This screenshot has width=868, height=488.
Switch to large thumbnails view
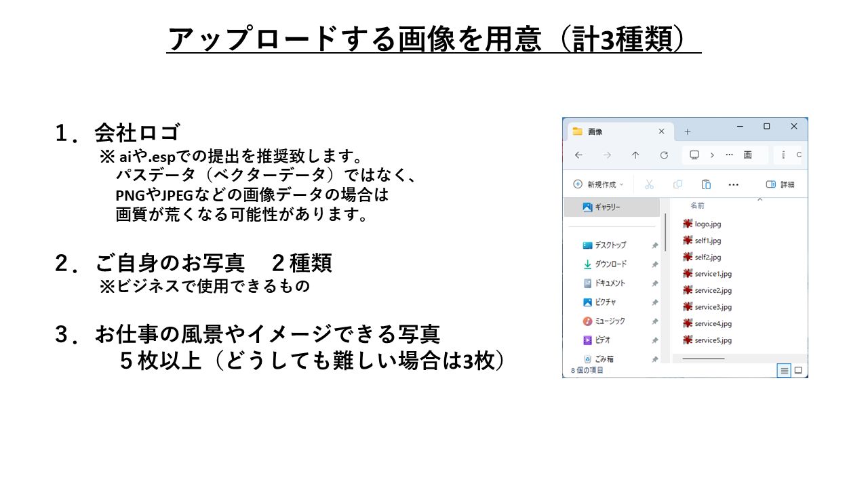[x=798, y=370]
